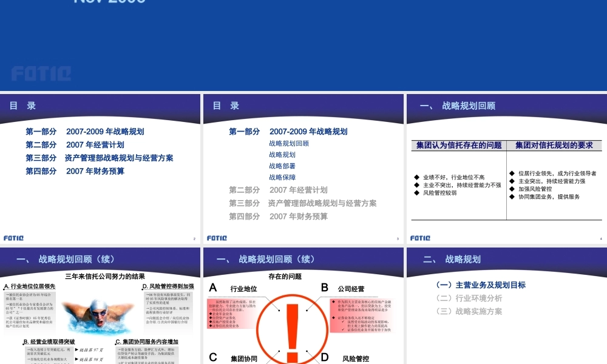This screenshot has height=364, width=607.
Task: Click （一）主营业务及规划目标
Action: [480, 285]
